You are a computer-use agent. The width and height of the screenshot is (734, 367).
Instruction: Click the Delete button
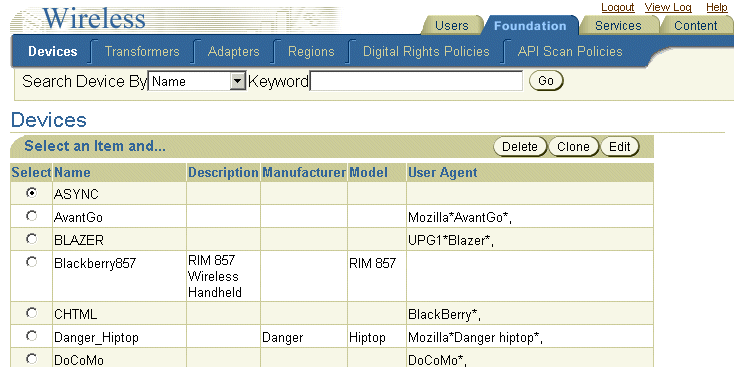pyautogui.click(x=520, y=147)
